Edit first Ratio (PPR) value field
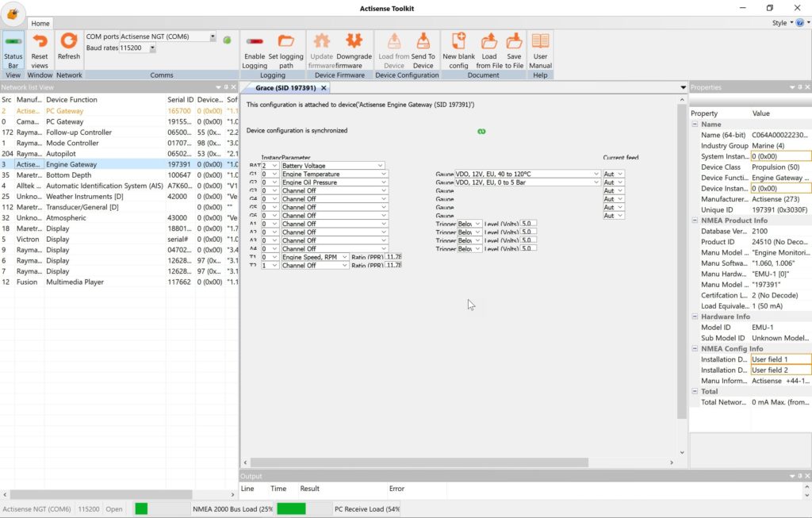Screen dimensions: 812x518 pyautogui.click(x=393, y=257)
